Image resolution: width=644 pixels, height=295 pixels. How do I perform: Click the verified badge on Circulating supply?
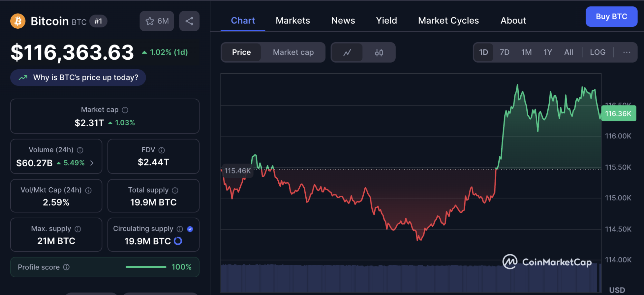coord(190,229)
